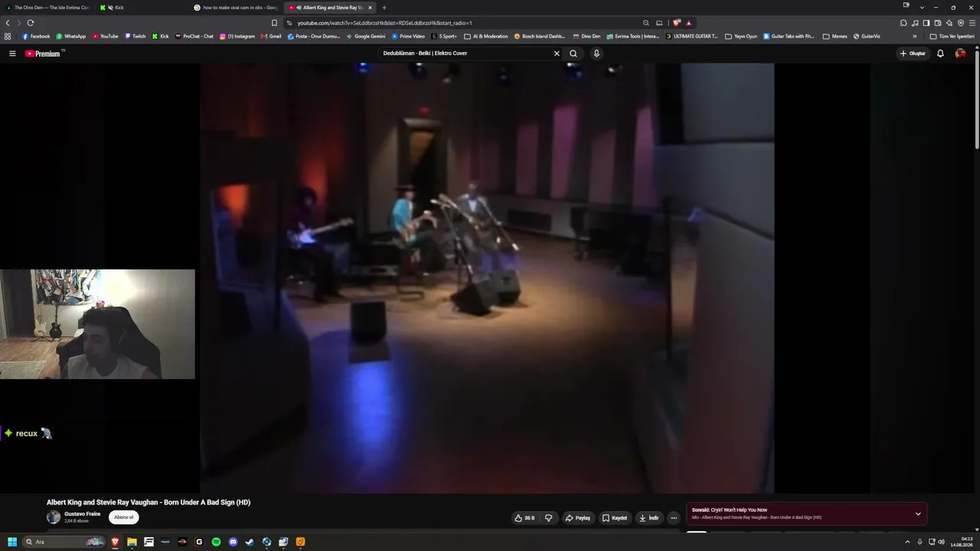Viewport: 980px width, 551px height.
Task: Click the Abone ol subscribe button
Action: point(124,517)
